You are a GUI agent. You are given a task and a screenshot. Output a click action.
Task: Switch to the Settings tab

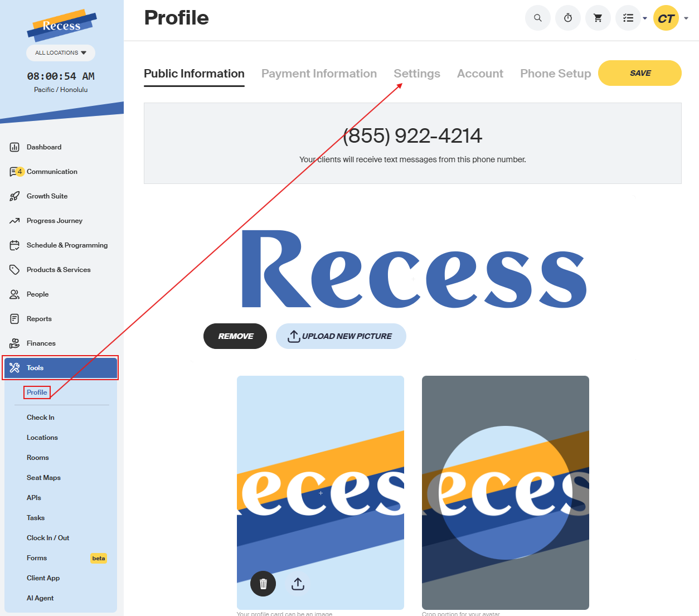[417, 74]
